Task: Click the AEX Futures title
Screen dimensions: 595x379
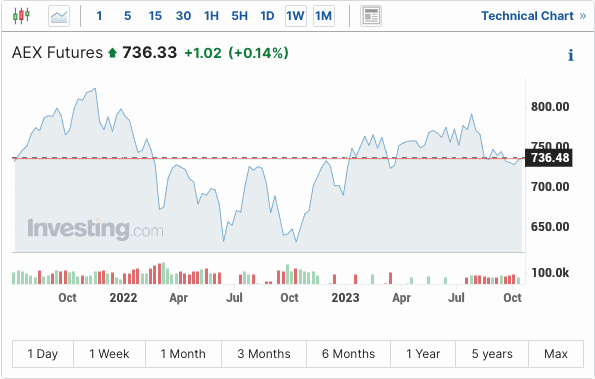Action: [x=57, y=52]
